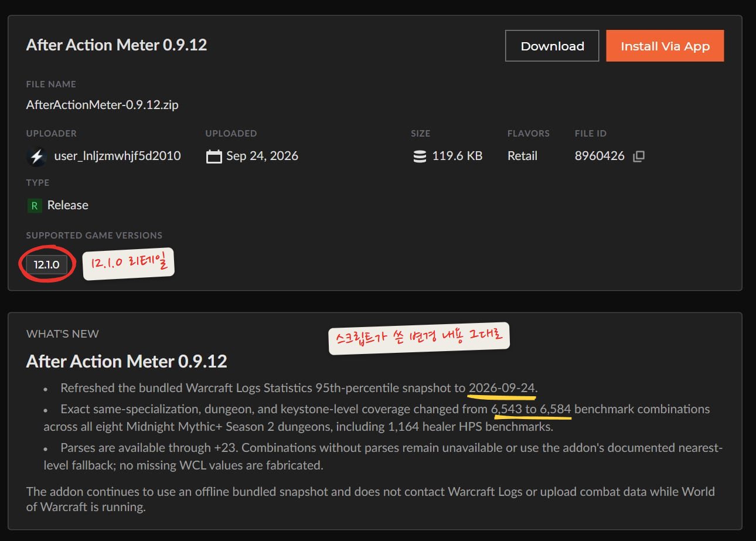Click the file ID number 8960426
The width and height of the screenshot is (756, 541).
coord(600,156)
